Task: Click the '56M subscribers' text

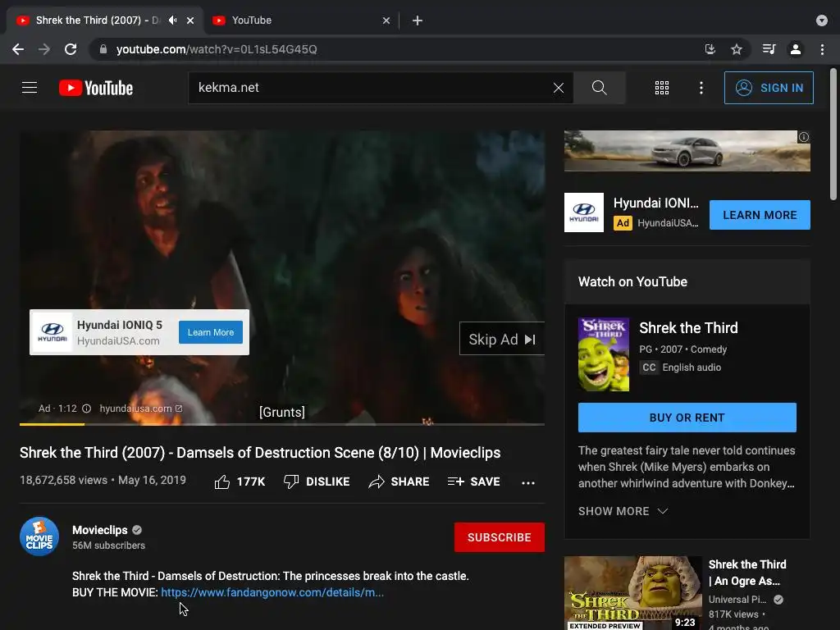Action: (109, 546)
